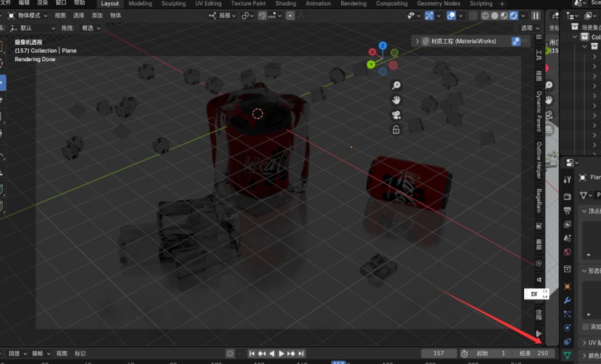Open the Modifiers wrench properties tab

tap(567, 300)
